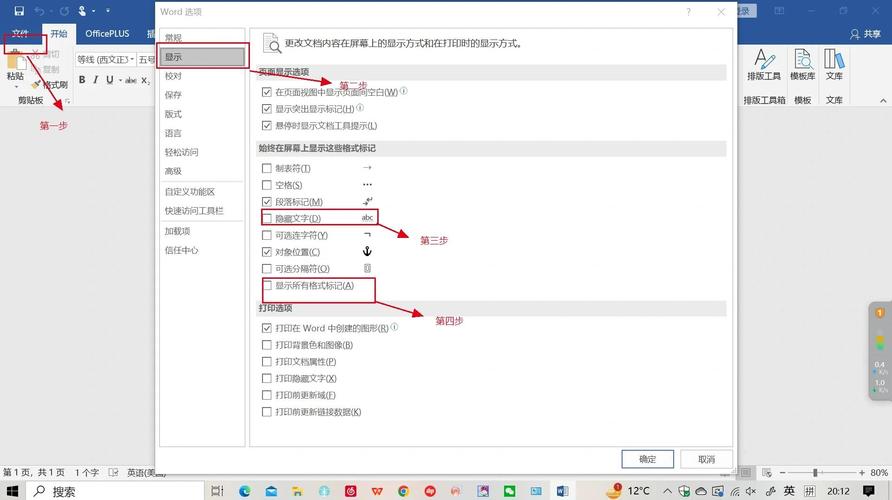Uncheck the 段落标记(M) checkbox
This screenshot has width=892, height=500.
tap(266, 202)
